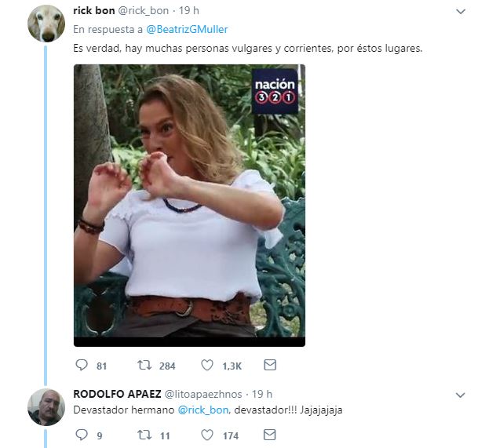Screen dimensions: 496x448
Task: Reply to RODOLFO APAEZ's tweet
Action: (x=81, y=434)
